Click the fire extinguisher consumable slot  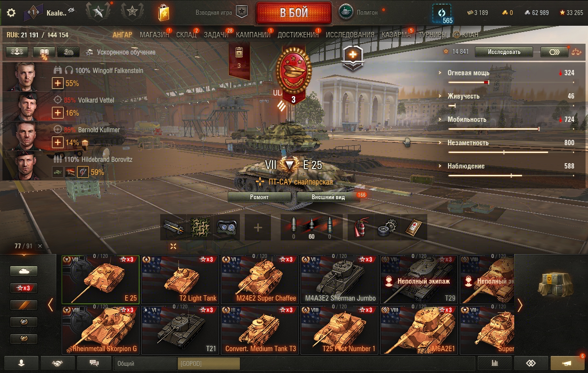coord(360,227)
